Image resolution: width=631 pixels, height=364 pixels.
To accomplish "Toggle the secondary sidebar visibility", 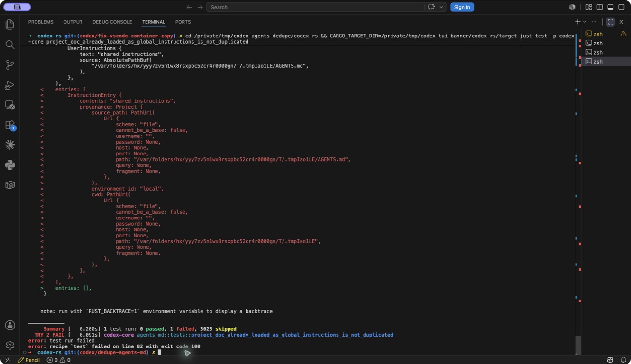I will point(622,7).
